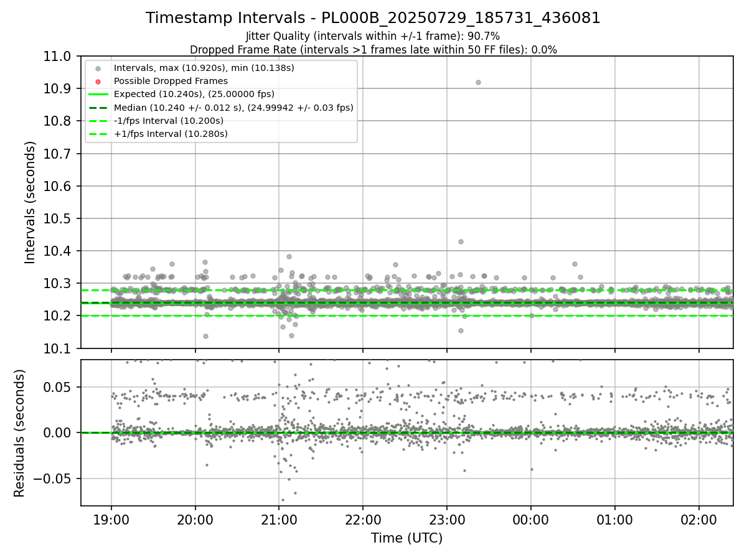Click the 22:00 x-axis tick label
This screenshot has width=747, height=560.
pyautogui.click(x=363, y=520)
